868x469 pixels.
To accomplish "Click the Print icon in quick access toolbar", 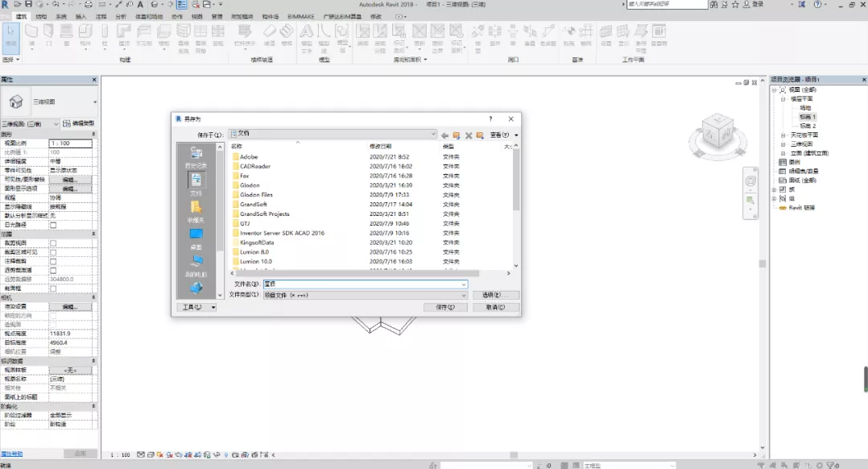I will point(88,4).
